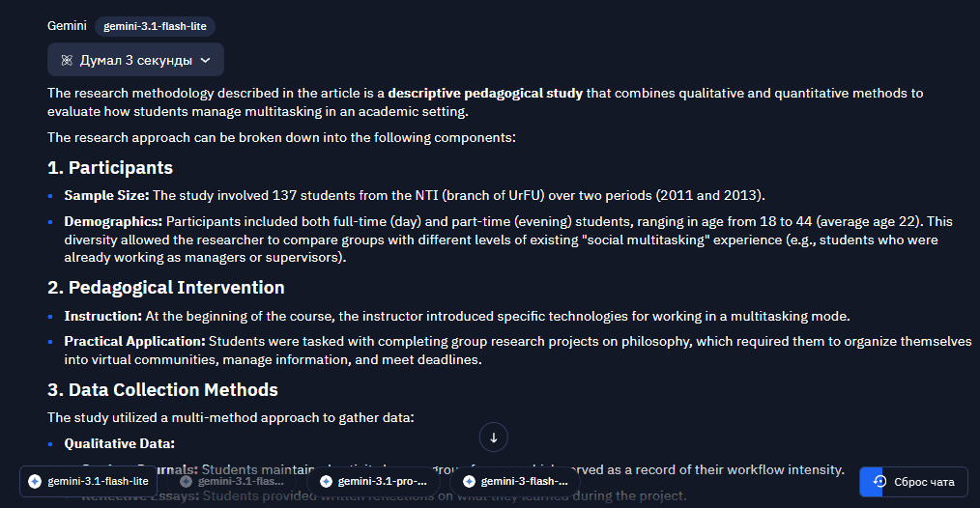
Task: Click the chevron next to Думал 3 секунды
Action: tap(205, 60)
